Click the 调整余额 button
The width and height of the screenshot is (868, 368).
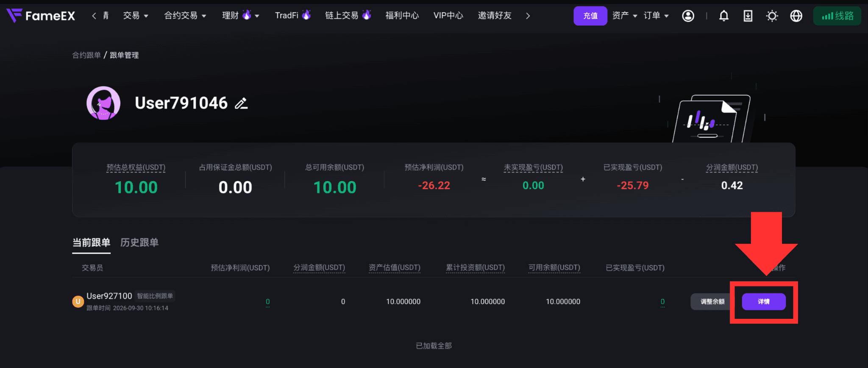point(712,301)
